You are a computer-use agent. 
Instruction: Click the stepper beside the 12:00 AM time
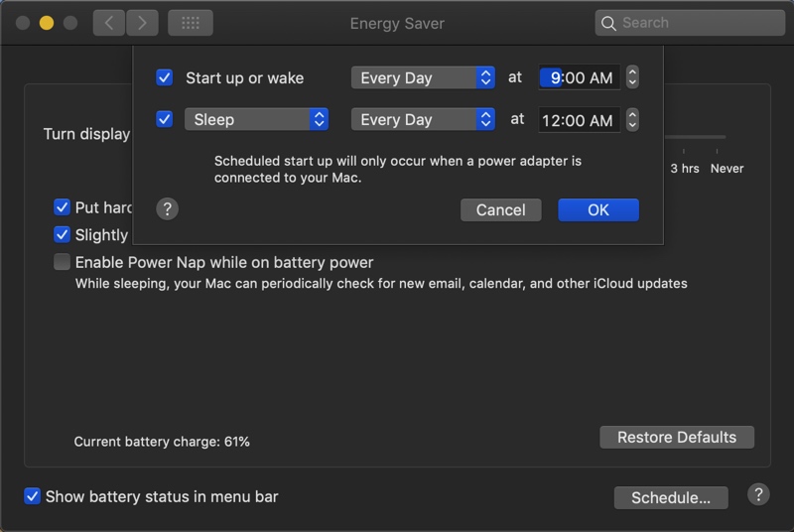[x=632, y=120]
